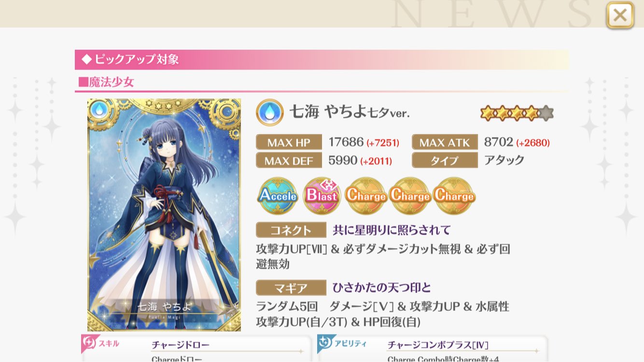The width and height of the screenshot is (644, 362).
Task: Tap the MAX DEF stat label
Action: (289, 160)
